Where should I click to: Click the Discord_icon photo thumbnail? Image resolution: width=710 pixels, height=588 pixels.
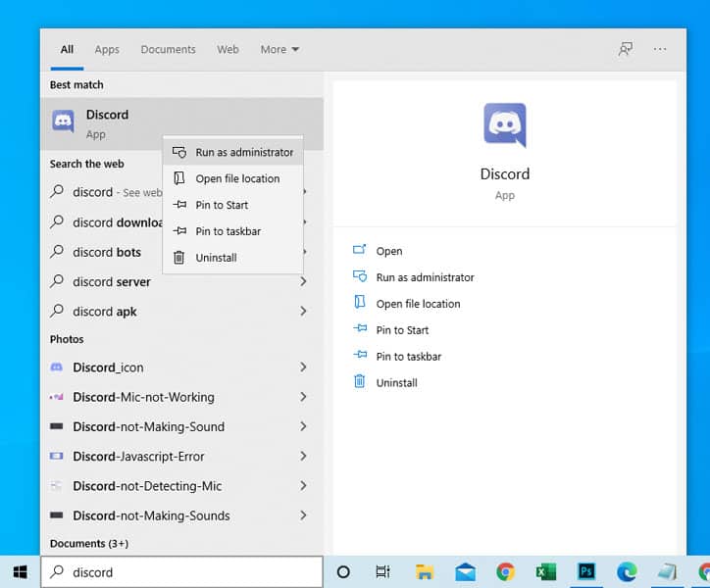tap(56, 367)
